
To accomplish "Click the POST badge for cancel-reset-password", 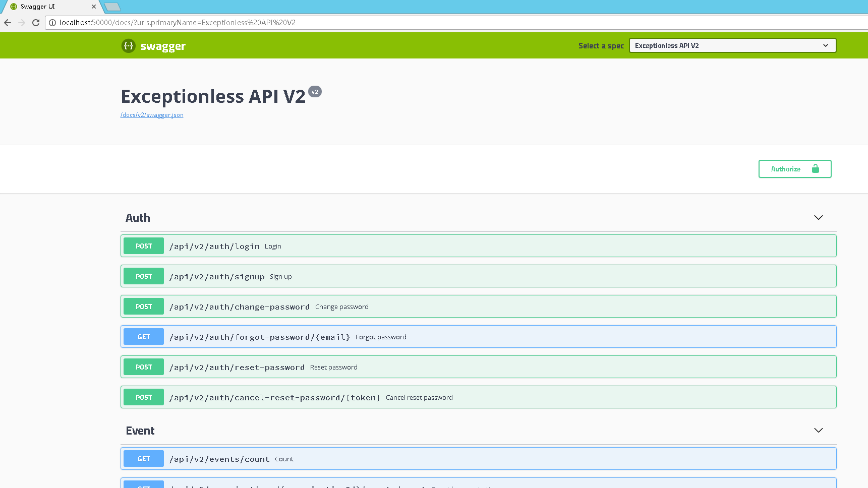I will [x=144, y=397].
